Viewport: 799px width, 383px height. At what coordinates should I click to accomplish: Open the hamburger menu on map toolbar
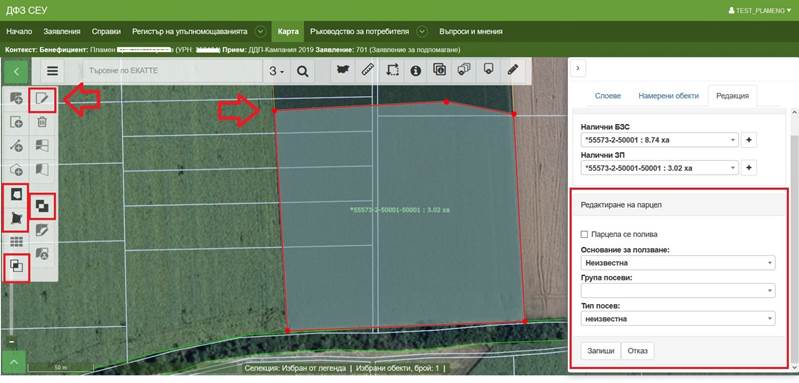coord(52,71)
